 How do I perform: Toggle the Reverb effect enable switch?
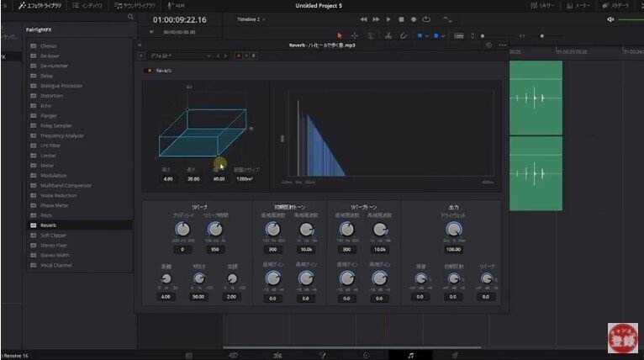tap(150, 71)
